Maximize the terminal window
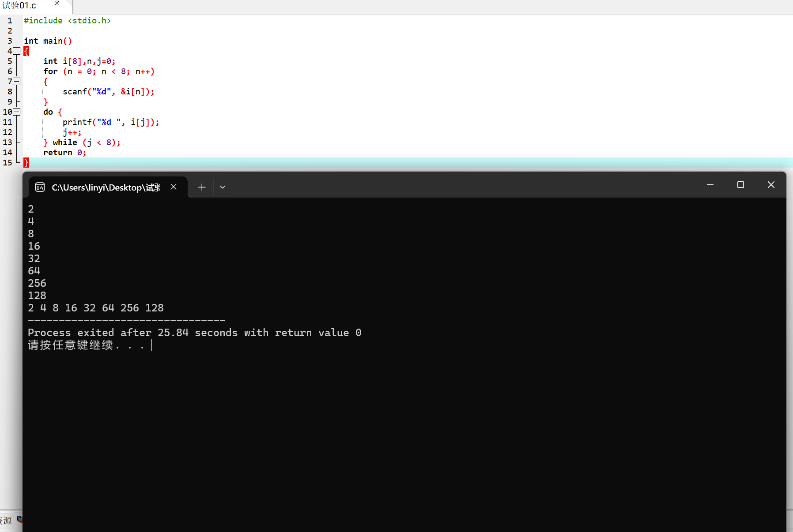This screenshot has width=793, height=532. (740, 184)
